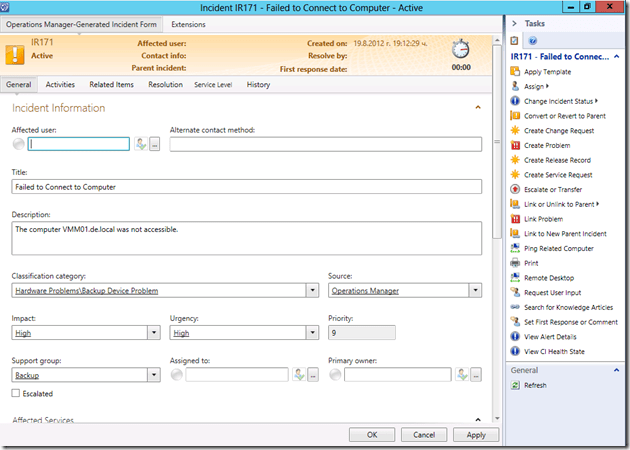
Task: Click the Print icon in Tasks
Action: pos(515,263)
